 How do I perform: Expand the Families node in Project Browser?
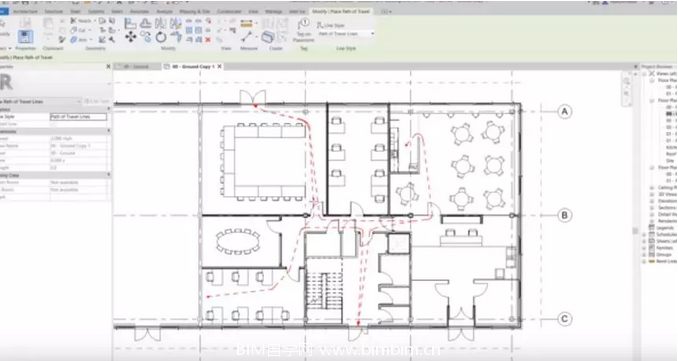(644, 248)
